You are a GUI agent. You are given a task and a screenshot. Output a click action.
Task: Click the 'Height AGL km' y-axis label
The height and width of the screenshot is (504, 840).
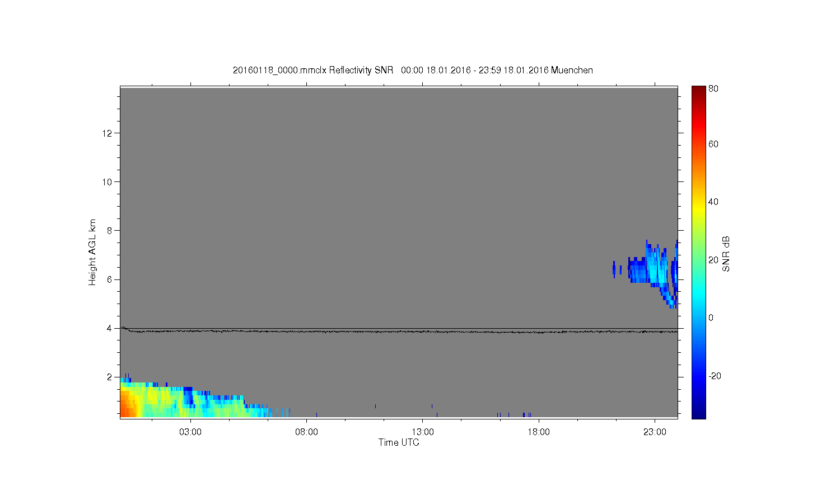tap(92, 252)
